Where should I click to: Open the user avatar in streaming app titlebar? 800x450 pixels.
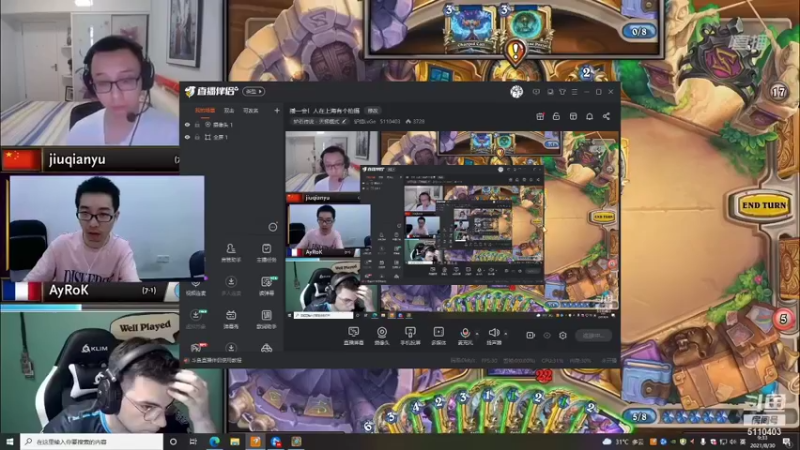pos(516,92)
